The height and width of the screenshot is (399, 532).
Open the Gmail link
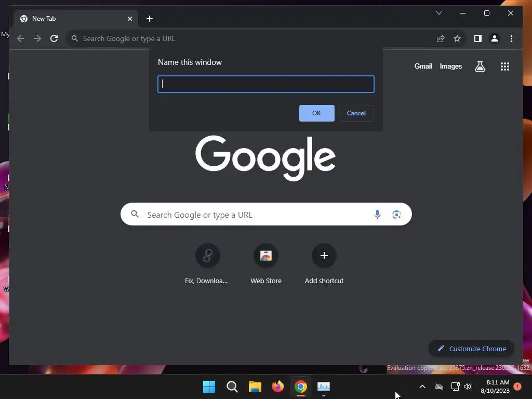(423, 66)
